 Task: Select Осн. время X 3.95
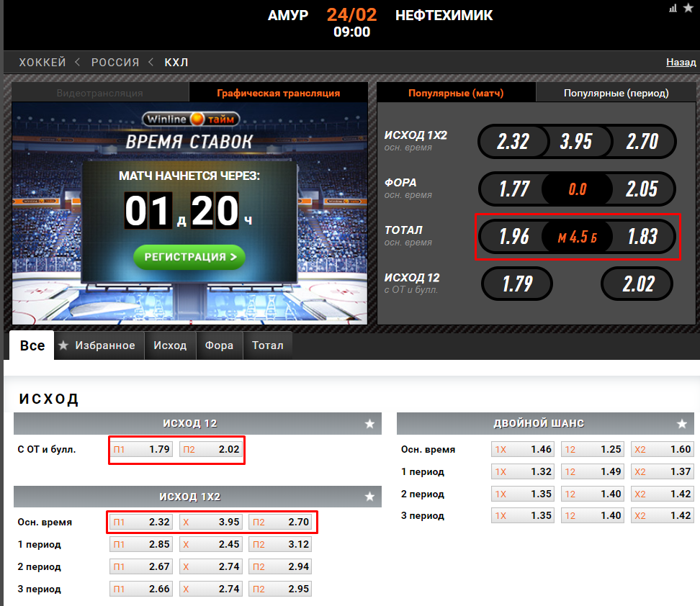(x=211, y=522)
